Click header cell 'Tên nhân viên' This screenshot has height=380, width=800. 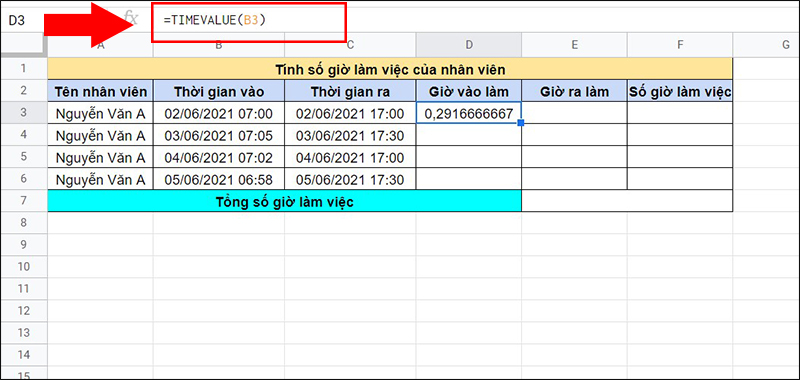point(101,91)
